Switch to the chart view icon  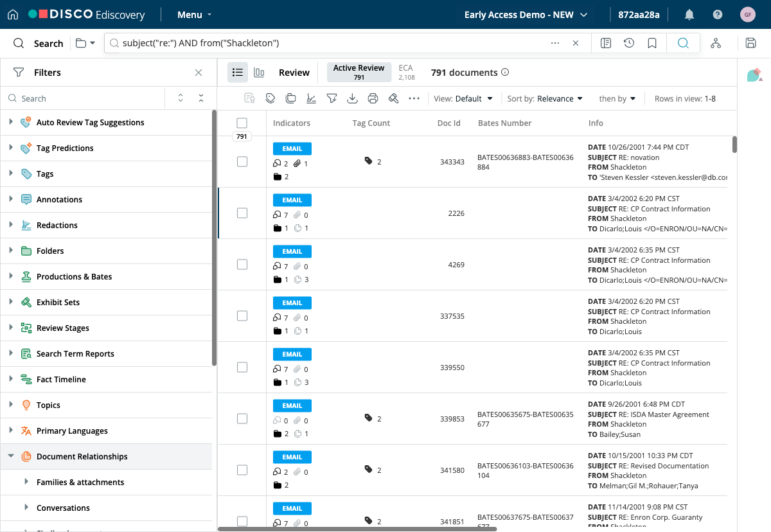point(259,73)
